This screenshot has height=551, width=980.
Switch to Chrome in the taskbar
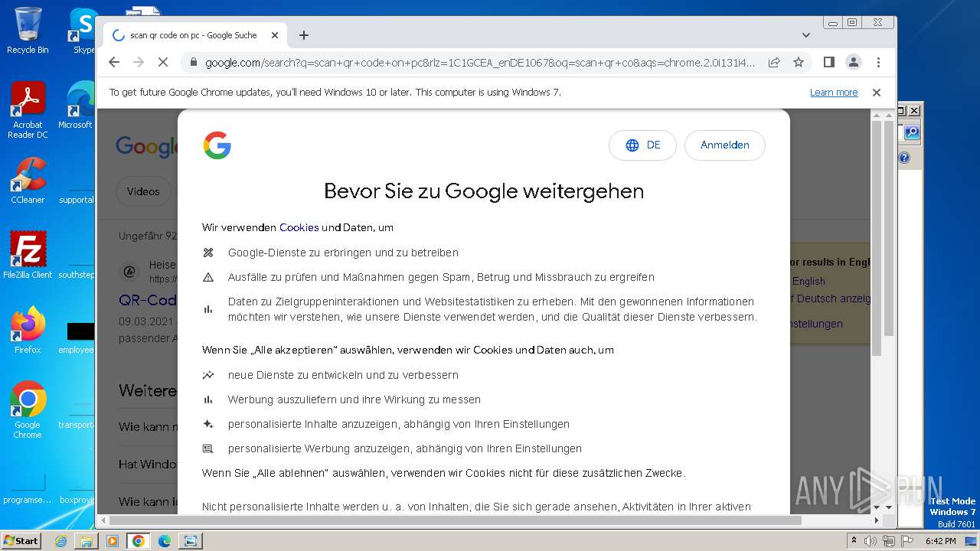(139, 541)
